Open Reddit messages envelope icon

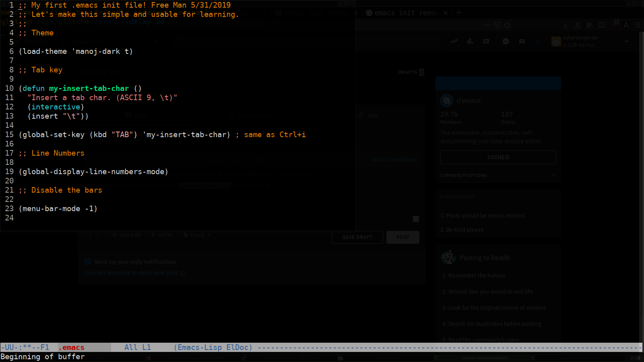[522, 41]
